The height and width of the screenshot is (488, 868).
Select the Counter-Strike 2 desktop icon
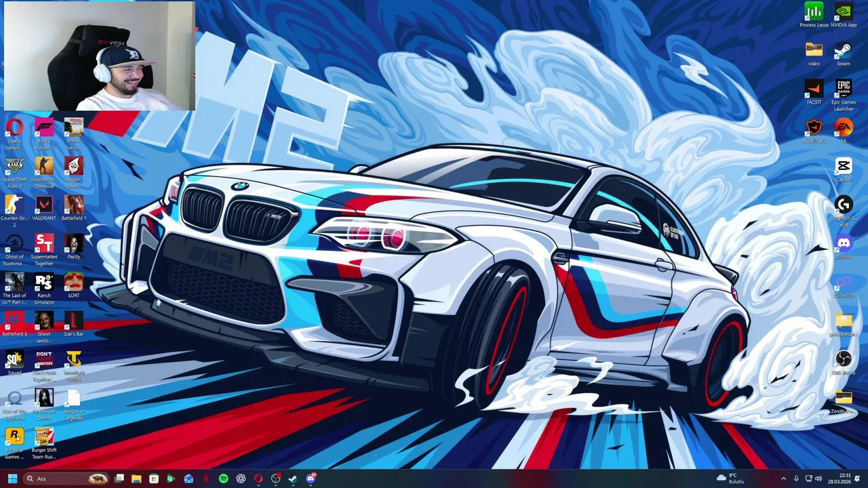[x=14, y=211]
